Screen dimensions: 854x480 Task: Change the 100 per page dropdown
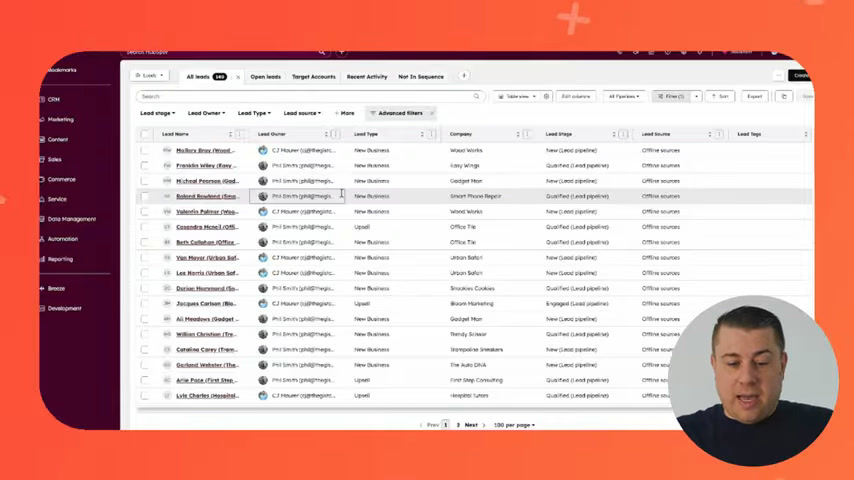(514, 425)
